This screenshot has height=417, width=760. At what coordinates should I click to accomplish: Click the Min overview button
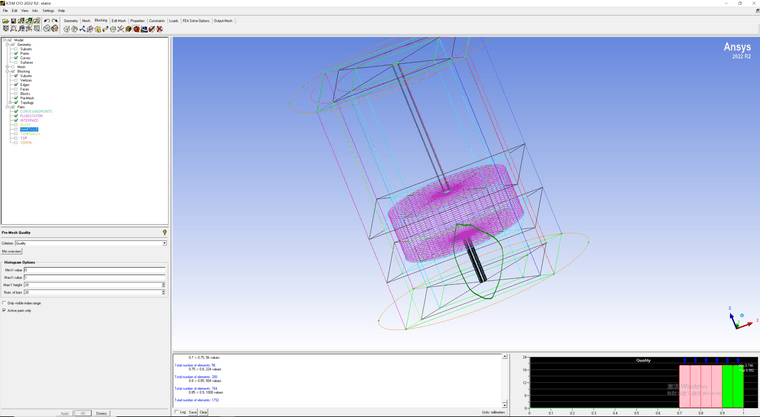point(12,251)
